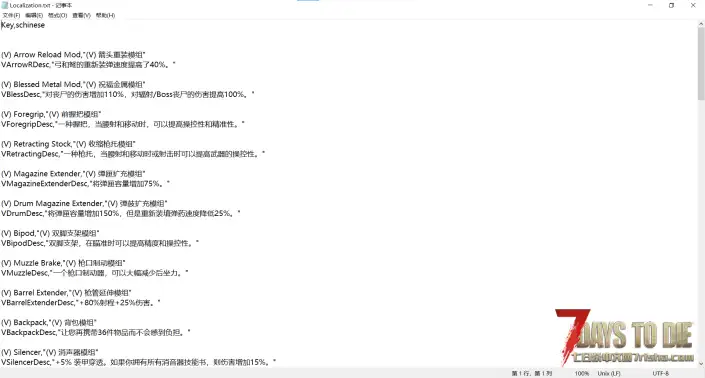Click the '(V) Silencer' line
Viewport: 705px width, 378px height.
click(x=50, y=352)
